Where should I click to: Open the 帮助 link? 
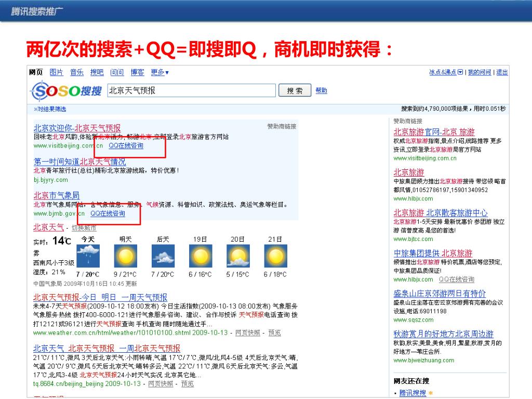point(321,90)
